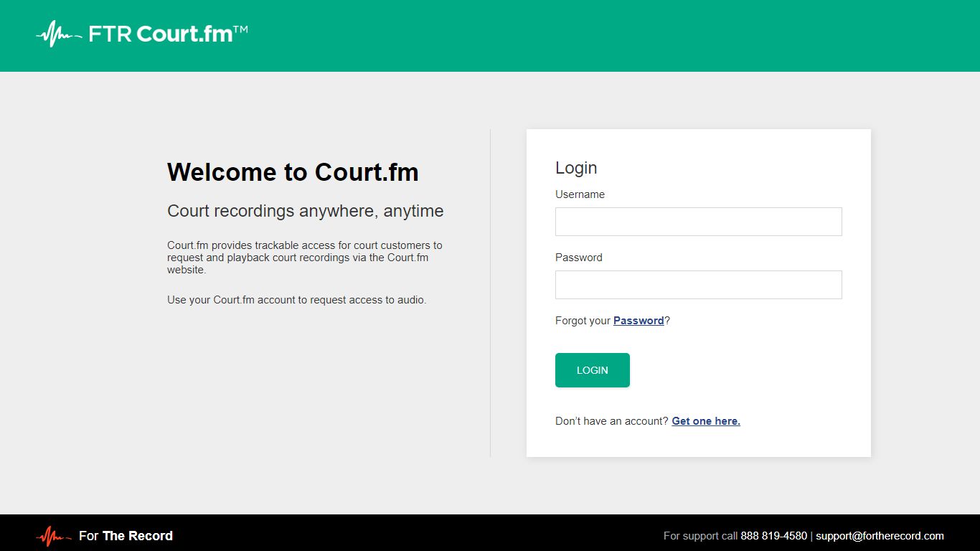Click 'Court recordings anywhere, anytime' subheading
This screenshot has width=980, height=551.
(x=306, y=211)
